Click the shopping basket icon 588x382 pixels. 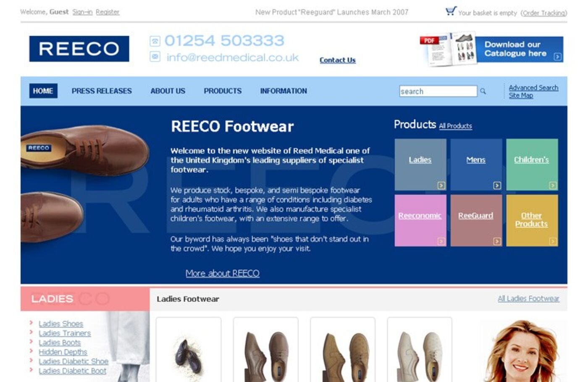(451, 11)
